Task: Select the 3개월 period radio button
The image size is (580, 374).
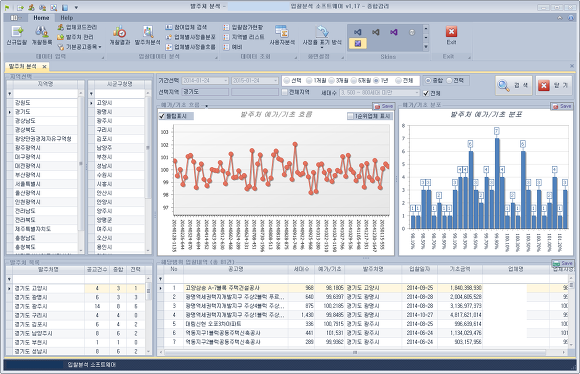Action: (339, 80)
